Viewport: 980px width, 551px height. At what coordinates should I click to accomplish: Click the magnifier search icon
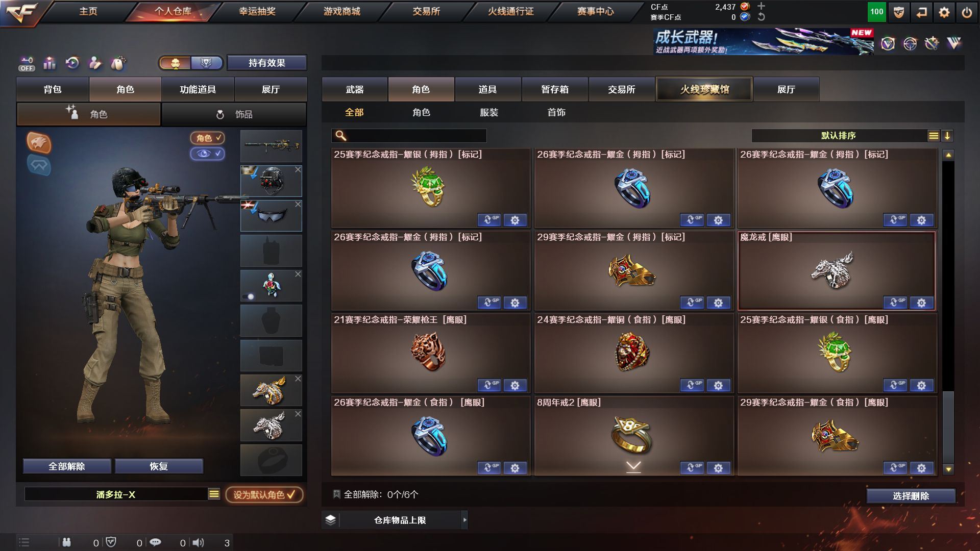340,136
